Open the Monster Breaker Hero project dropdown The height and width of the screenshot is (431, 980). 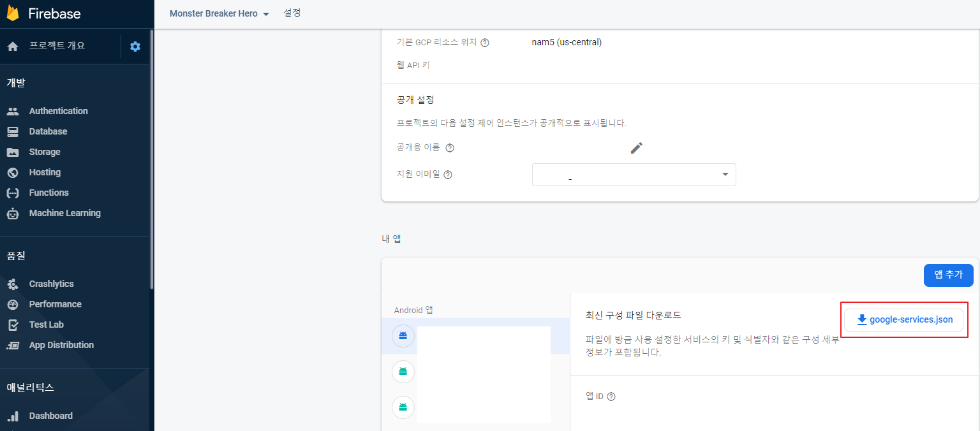[x=219, y=13]
